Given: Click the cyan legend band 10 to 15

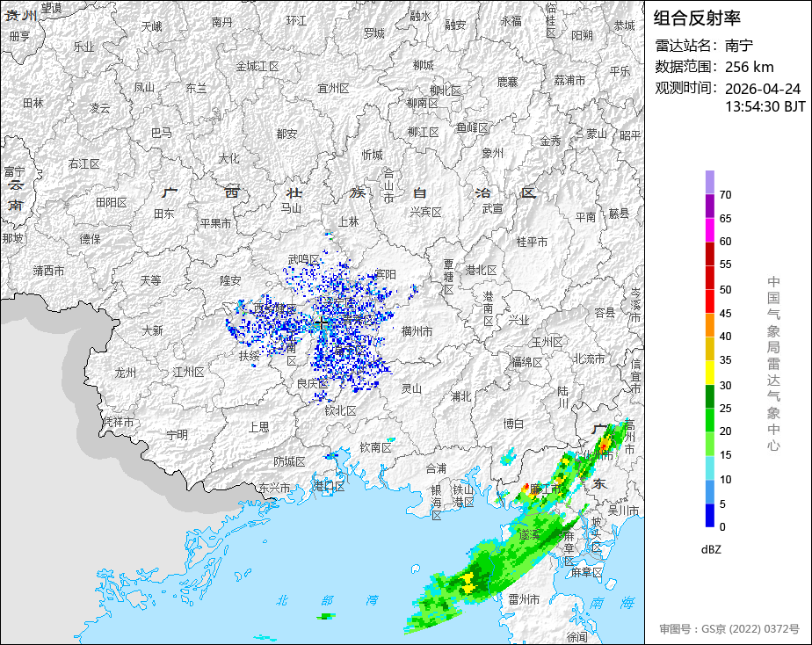Looking at the screenshot, I should coord(709,467).
